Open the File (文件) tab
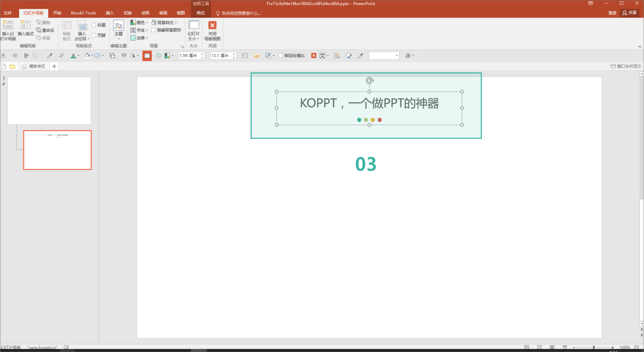Screen dimensions: 644x352 pos(8,13)
